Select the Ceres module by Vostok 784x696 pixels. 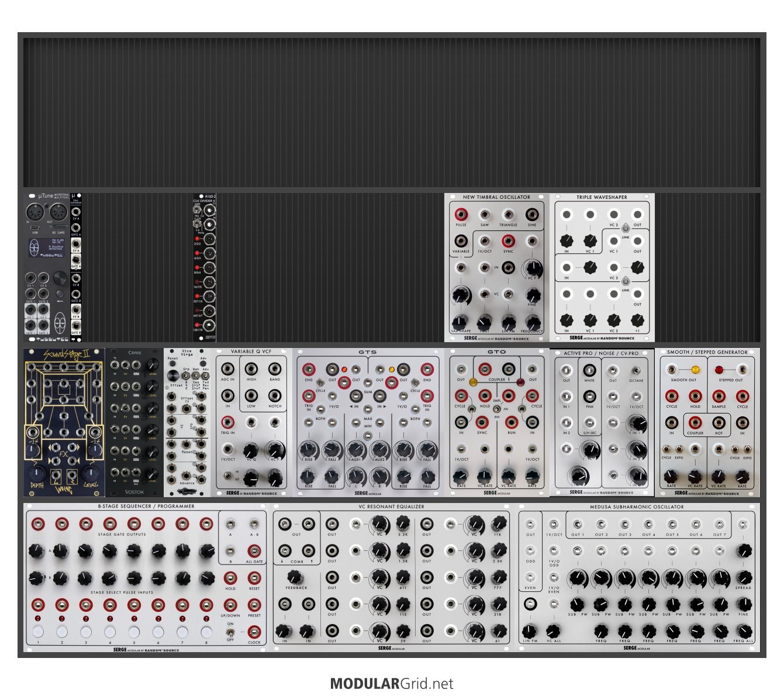134,422
